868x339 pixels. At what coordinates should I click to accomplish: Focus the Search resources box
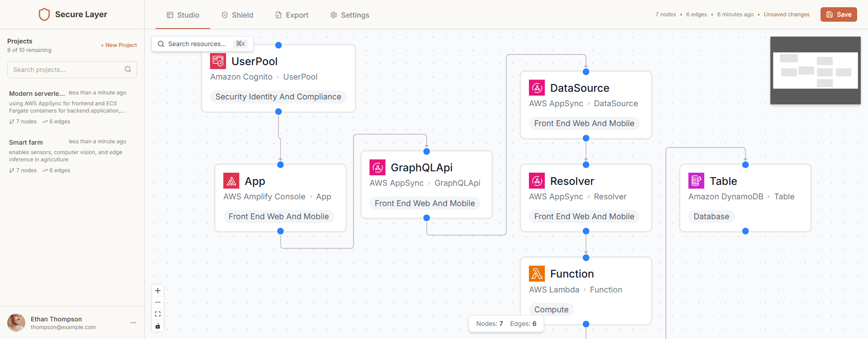(202, 44)
